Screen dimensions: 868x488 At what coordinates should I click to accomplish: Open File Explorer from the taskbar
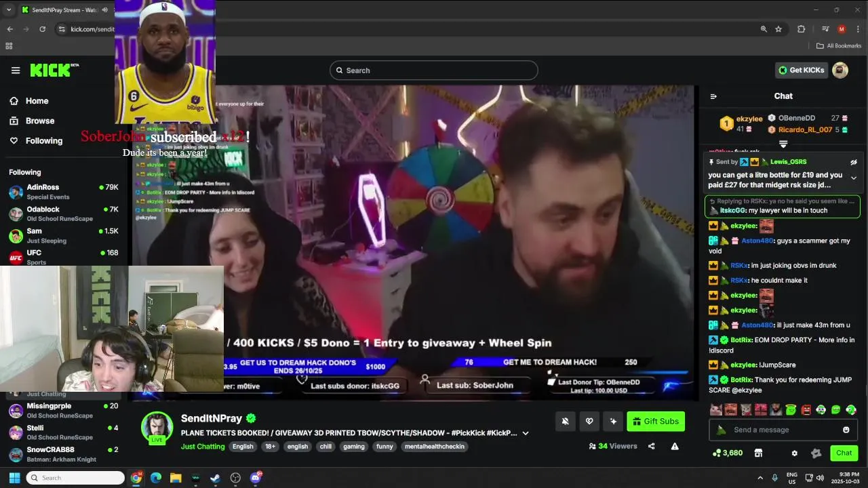tap(176, 478)
